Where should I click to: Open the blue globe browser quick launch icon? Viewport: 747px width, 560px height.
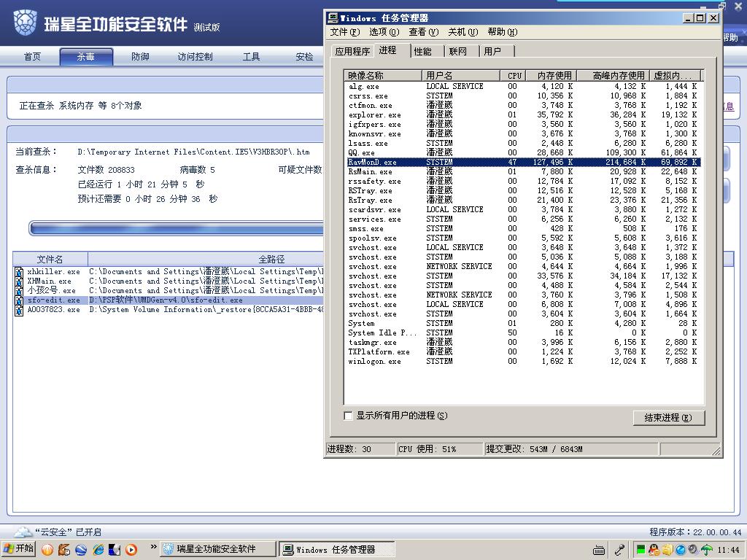[81, 550]
